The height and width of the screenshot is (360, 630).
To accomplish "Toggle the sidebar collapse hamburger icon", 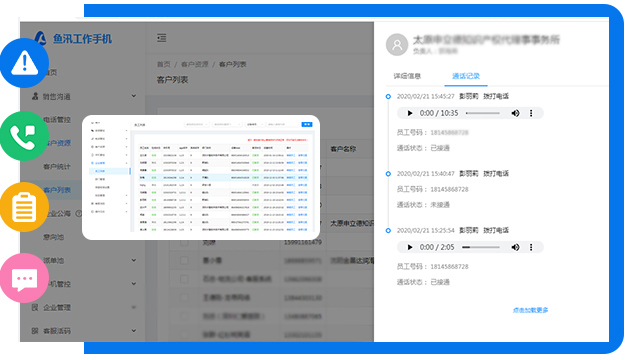I will [162, 38].
